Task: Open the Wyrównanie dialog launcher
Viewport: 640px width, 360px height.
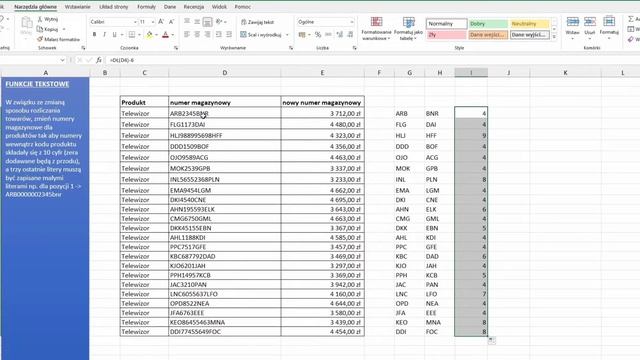Action: tap(291, 48)
